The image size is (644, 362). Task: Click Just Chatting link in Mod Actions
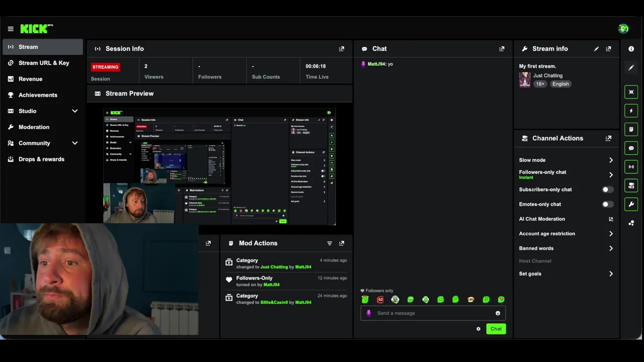(274, 267)
